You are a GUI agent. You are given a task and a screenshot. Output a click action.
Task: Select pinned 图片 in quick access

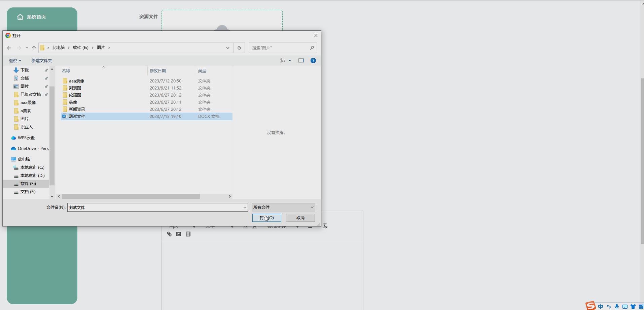point(25,86)
